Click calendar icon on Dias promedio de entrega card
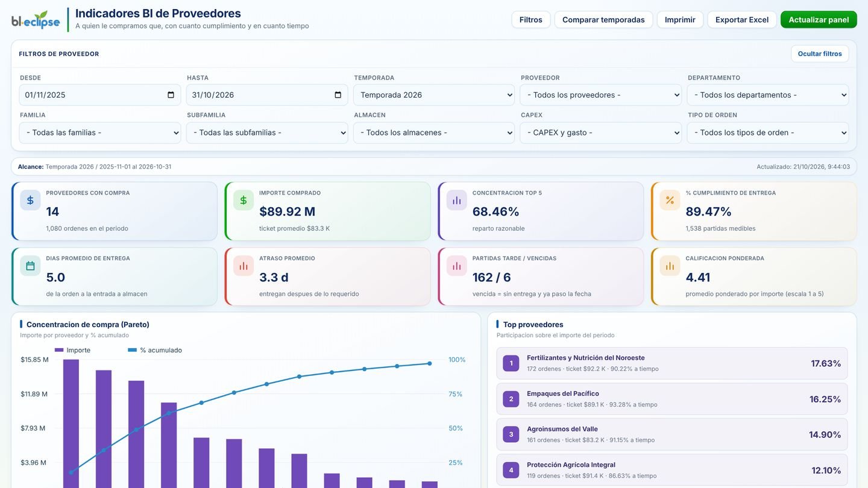 coord(30,266)
